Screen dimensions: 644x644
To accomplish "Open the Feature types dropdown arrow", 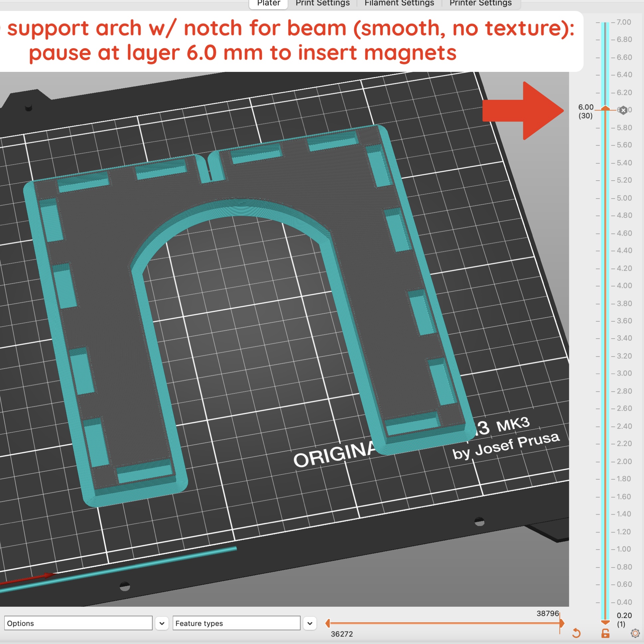I will click(x=310, y=623).
